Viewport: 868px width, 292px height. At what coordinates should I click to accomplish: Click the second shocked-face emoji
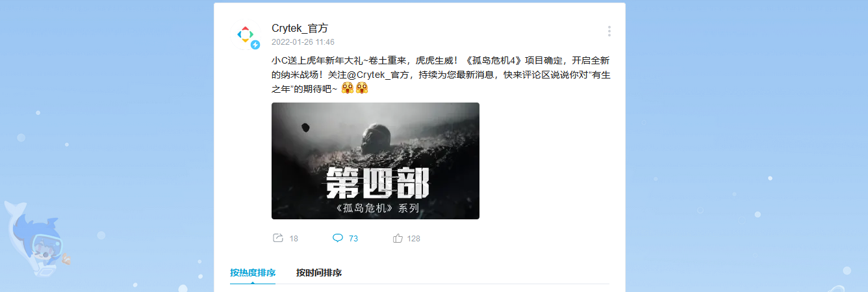(362, 89)
